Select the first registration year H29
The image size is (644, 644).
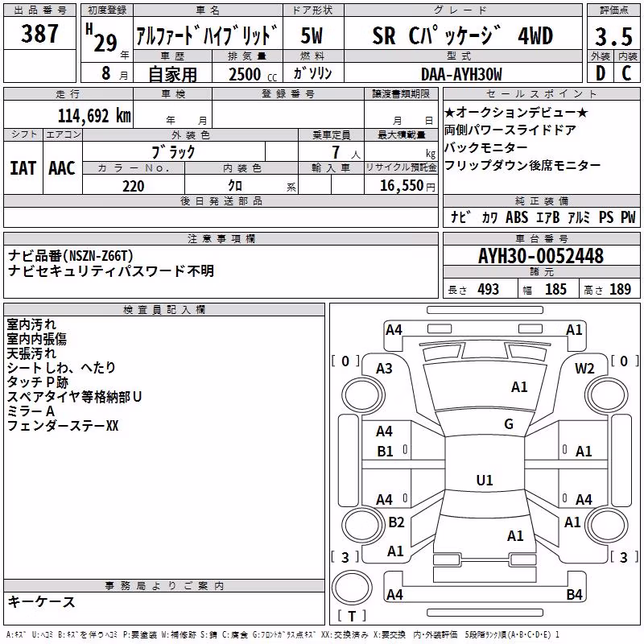coord(101,38)
